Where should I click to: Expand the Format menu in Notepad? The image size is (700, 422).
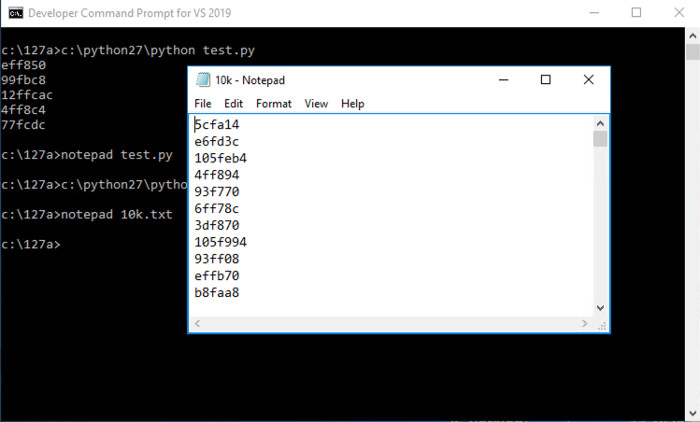pyautogui.click(x=274, y=104)
